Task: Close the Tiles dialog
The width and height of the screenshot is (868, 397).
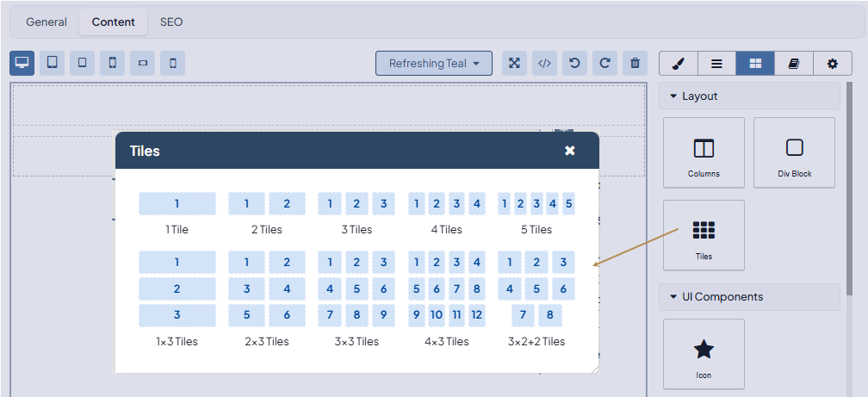Action: point(569,151)
